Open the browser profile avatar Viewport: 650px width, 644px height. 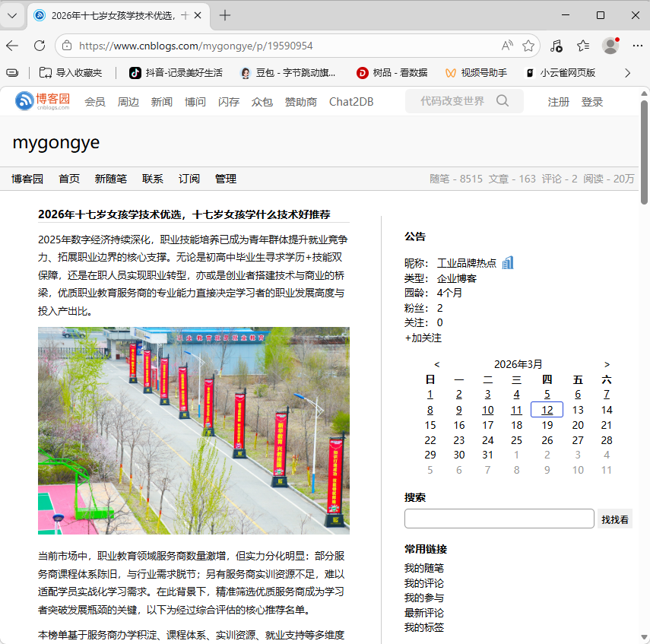pyautogui.click(x=610, y=46)
